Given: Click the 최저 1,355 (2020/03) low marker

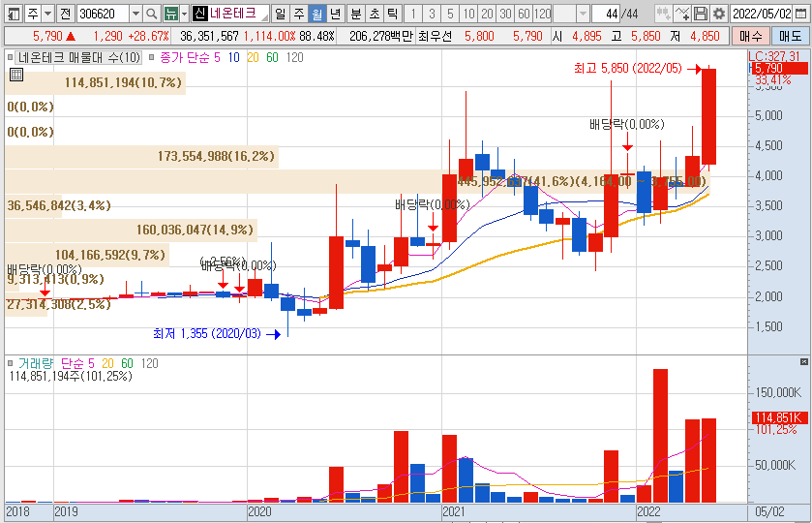Looking at the screenshot, I should click(x=207, y=334).
